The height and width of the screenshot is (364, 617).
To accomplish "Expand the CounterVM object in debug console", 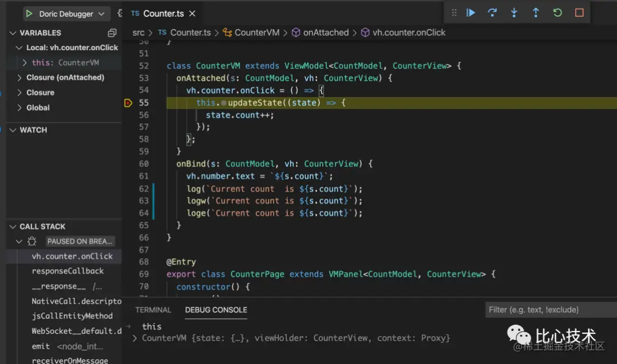I will point(135,338).
